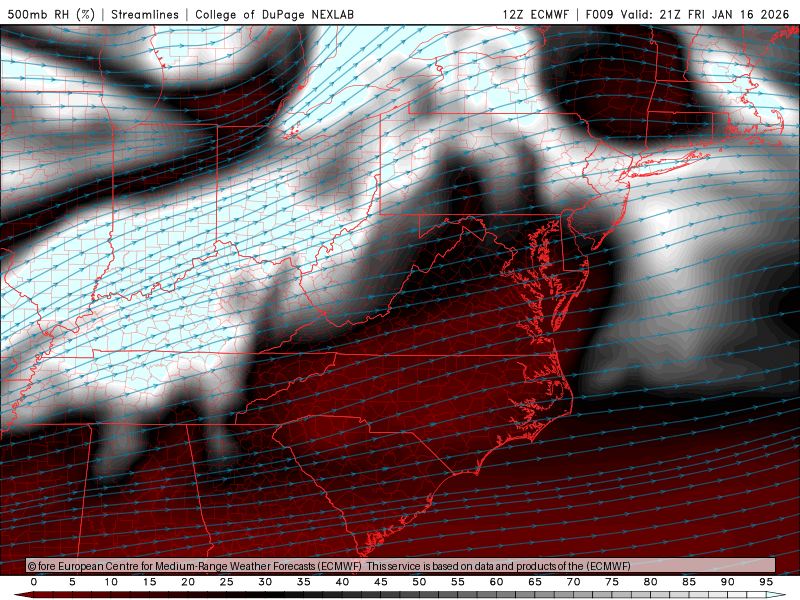Click the '40' value on color scale

pos(342,582)
